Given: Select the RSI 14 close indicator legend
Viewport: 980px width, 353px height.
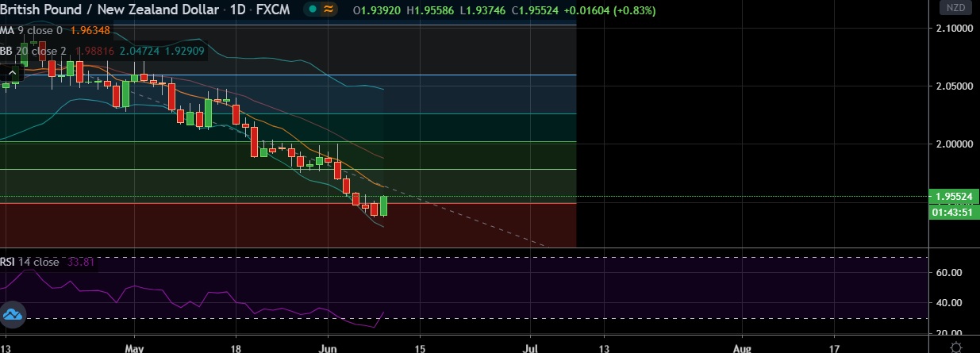Looking at the screenshot, I should tap(30, 262).
